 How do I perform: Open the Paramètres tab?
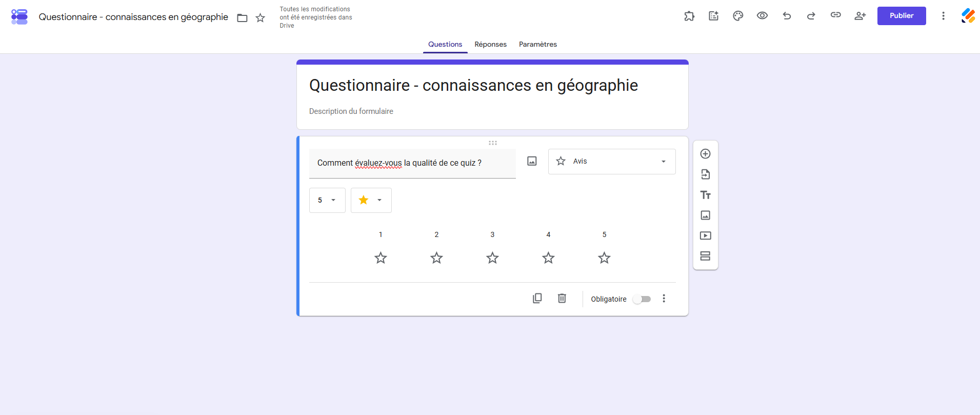click(538, 44)
